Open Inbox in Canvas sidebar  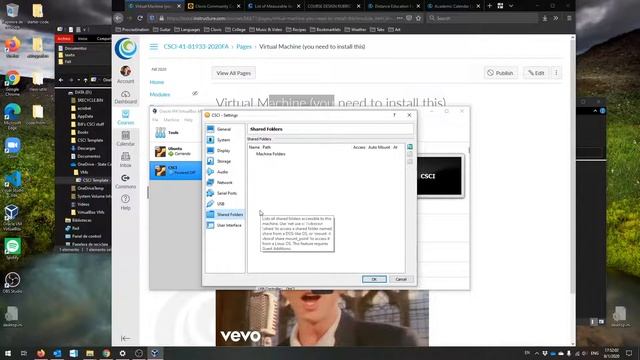click(126, 160)
